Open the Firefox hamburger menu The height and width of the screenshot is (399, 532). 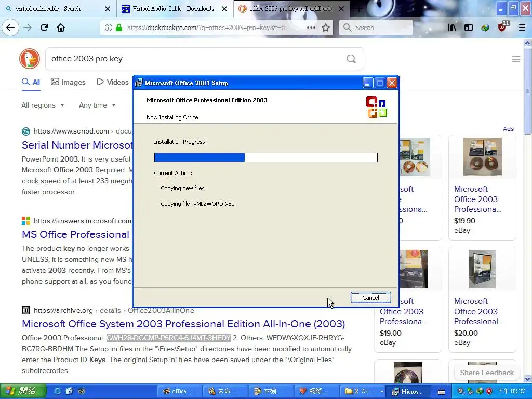click(522, 28)
